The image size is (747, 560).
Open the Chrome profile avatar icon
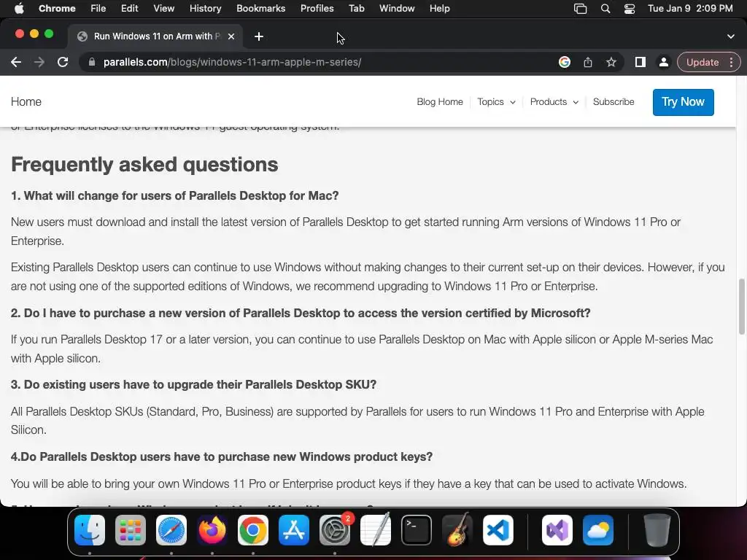click(663, 62)
